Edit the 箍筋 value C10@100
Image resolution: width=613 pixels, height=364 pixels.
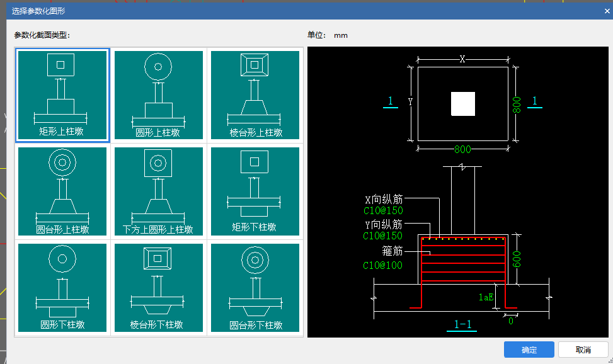[x=383, y=266]
